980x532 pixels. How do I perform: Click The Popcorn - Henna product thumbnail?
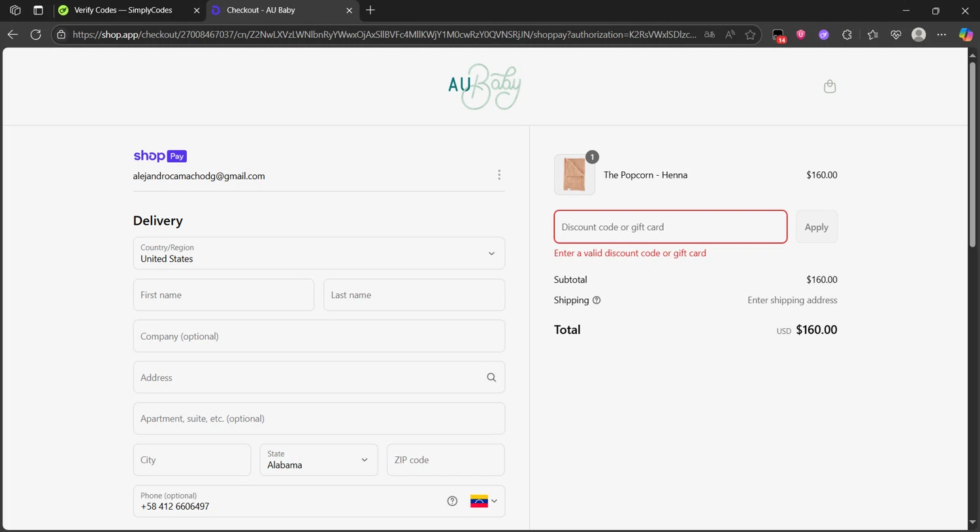pos(574,175)
